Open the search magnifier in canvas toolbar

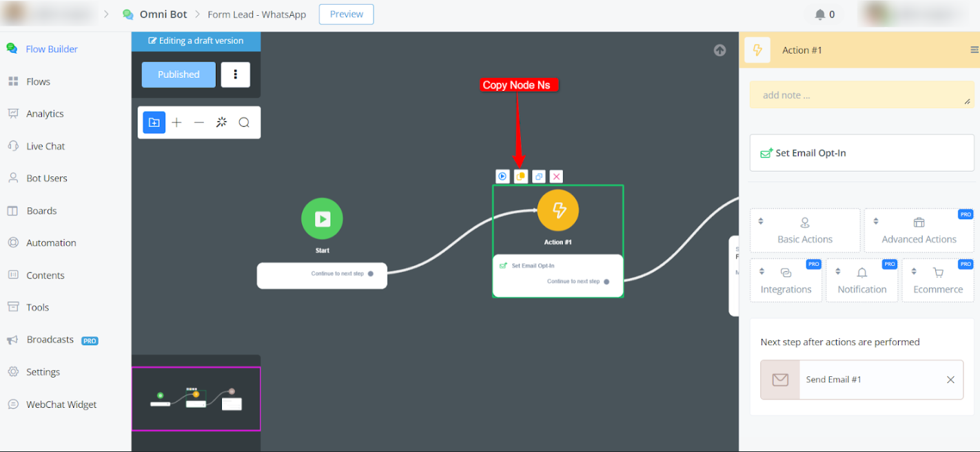coord(244,123)
